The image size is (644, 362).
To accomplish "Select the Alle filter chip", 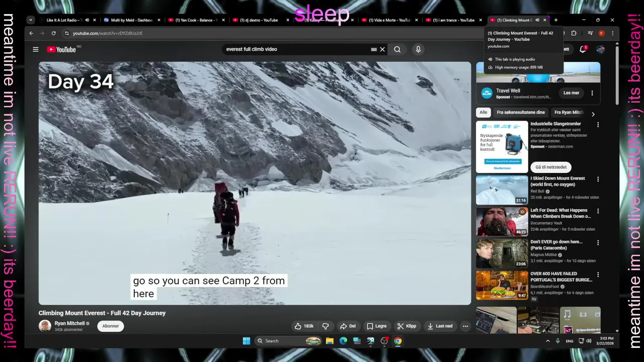I will point(484,112).
